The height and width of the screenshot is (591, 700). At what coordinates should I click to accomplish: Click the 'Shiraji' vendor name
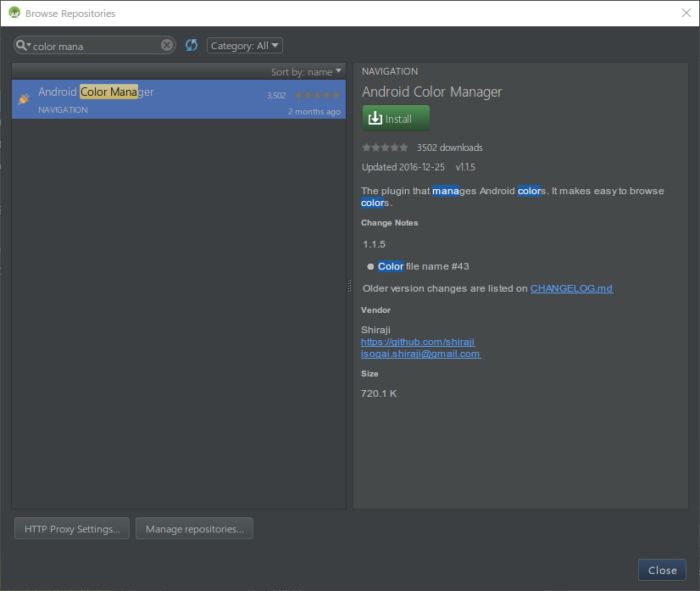pos(375,330)
